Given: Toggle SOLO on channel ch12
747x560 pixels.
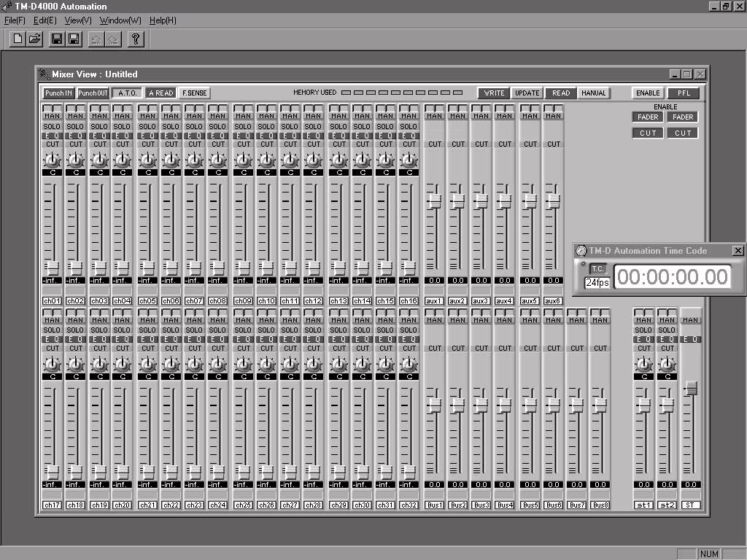Looking at the screenshot, I should coord(313,127).
